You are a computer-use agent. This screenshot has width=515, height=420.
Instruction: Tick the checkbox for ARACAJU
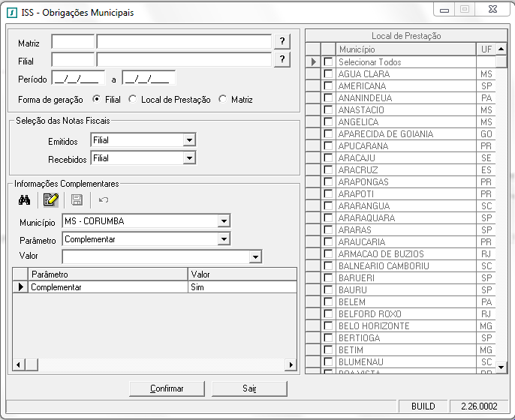pos(327,158)
